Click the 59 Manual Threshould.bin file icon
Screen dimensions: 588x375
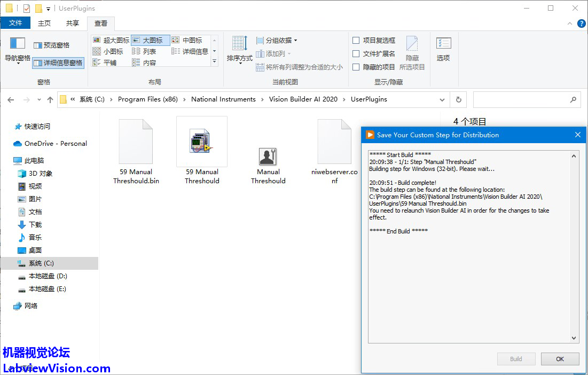[136, 142]
